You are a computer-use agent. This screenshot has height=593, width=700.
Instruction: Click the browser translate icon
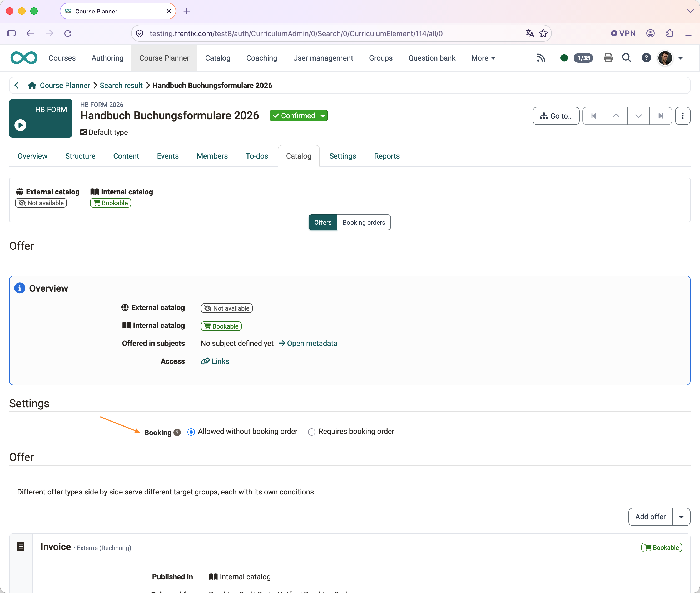pyautogui.click(x=530, y=33)
